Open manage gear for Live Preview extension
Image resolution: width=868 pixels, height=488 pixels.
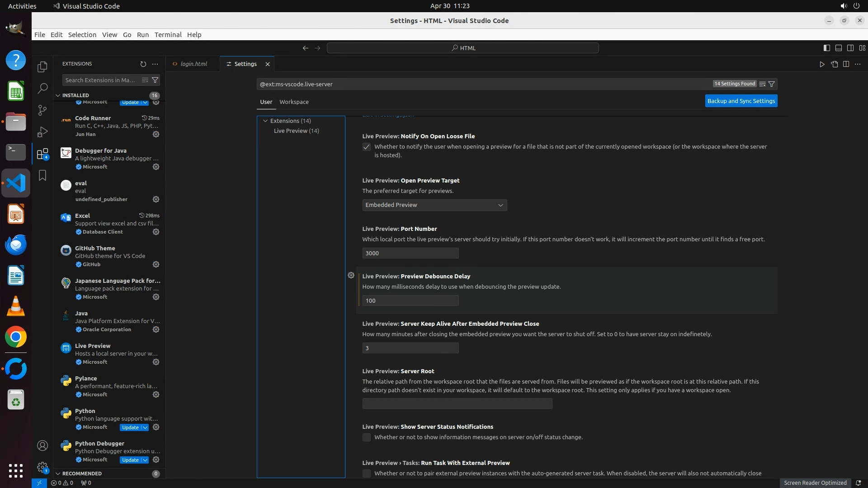[x=156, y=362]
